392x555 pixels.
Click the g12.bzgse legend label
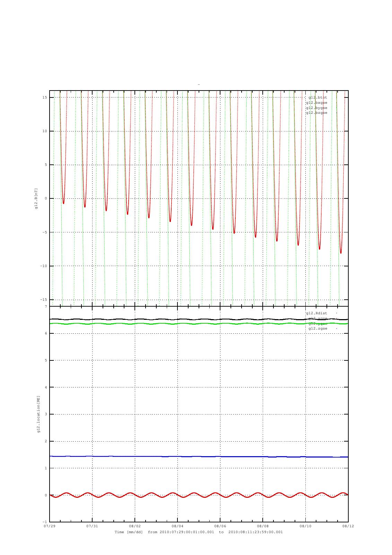316,113
